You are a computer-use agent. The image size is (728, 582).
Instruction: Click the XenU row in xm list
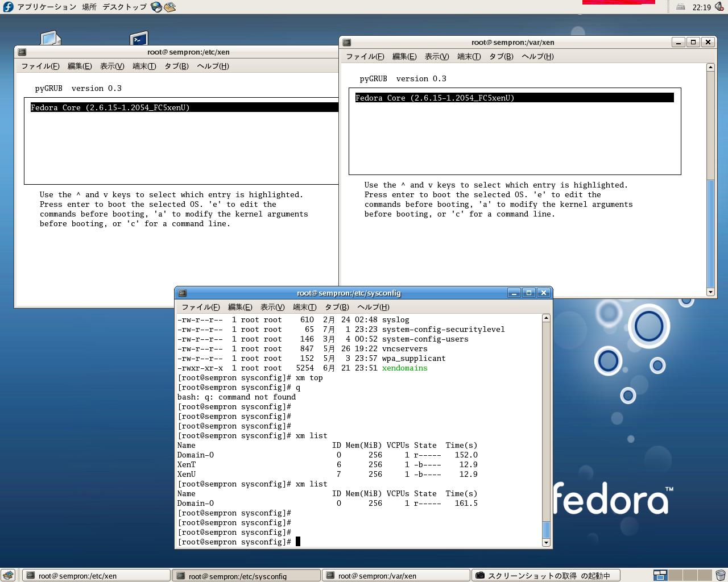point(328,475)
